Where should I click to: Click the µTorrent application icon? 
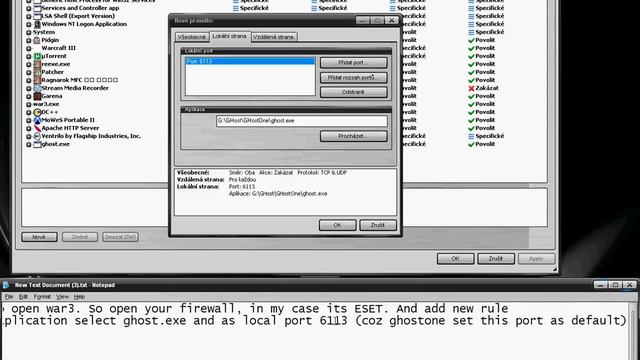coord(37,56)
